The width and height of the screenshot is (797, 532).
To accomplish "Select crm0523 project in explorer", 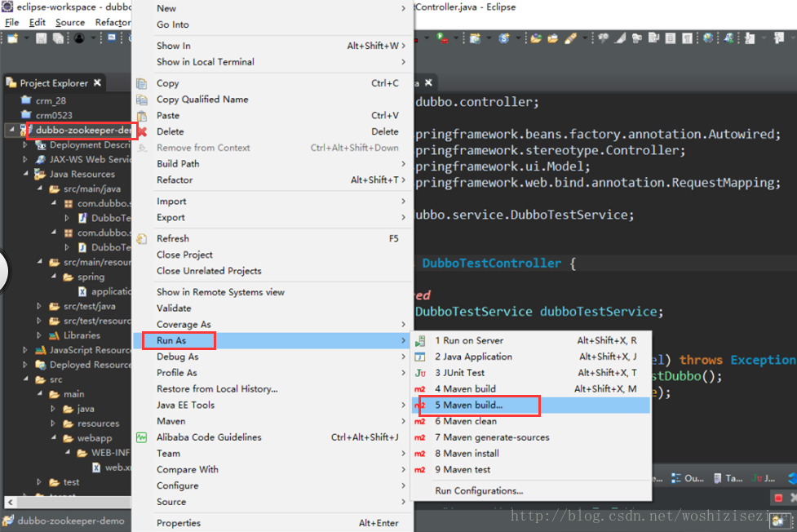I will tap(54, 115).
